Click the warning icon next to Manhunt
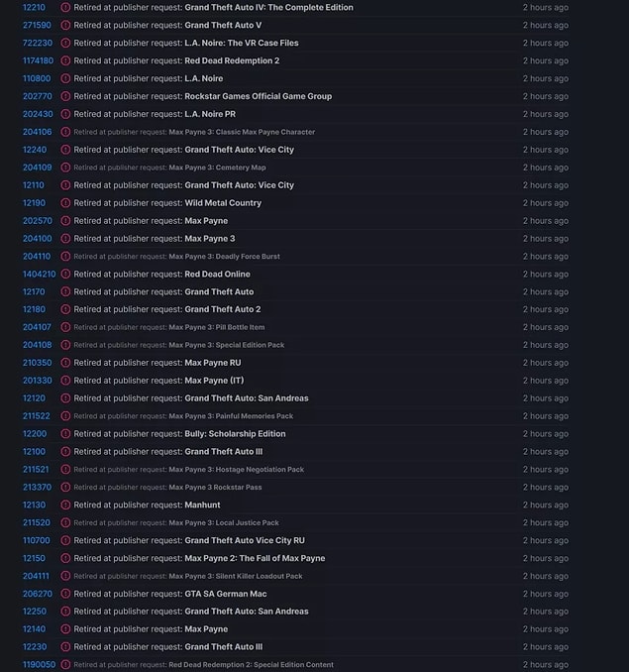 pyautogui.click(x=65, y=505)
